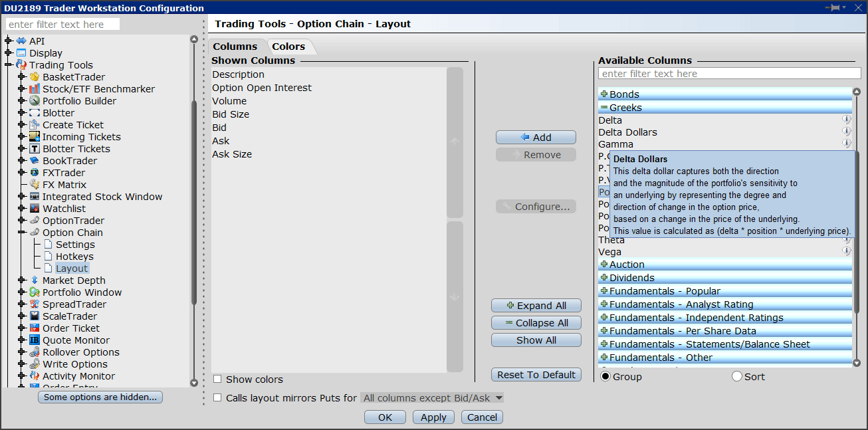
Task: Click the Display monitor icon
Action: coord(21,53)
